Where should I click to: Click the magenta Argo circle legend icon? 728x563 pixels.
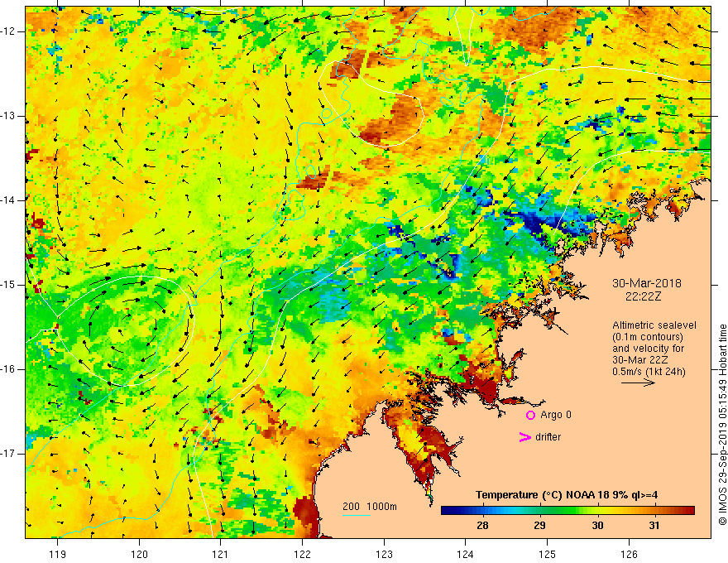point(530,415)
